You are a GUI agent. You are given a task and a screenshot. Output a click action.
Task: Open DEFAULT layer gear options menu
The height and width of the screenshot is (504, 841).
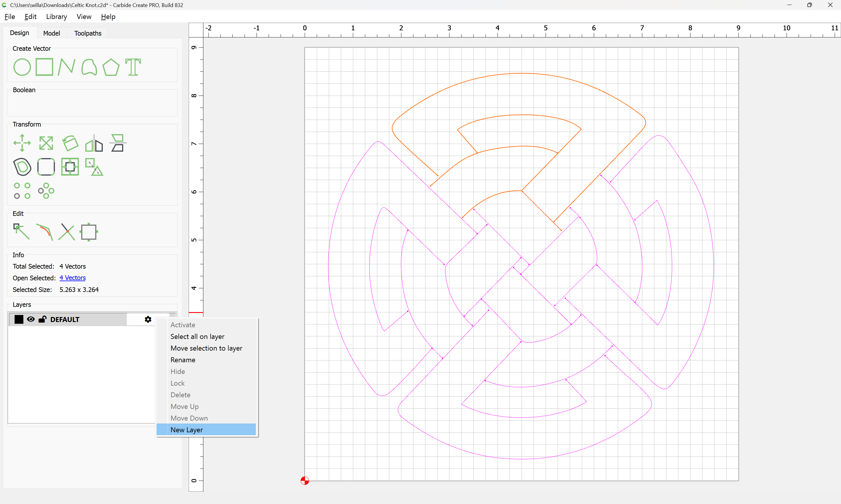(x=148, y=319)
